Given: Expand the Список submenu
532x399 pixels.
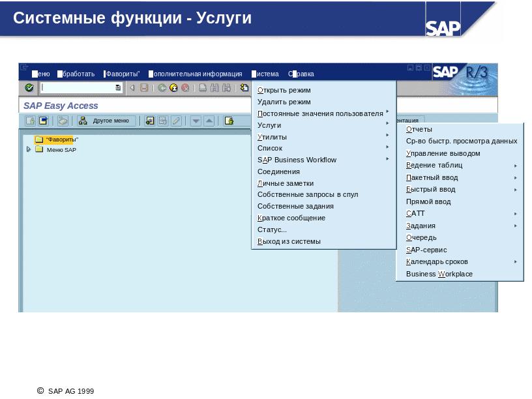Looking at the screenshot, I should pyautogui.click(x=323, y=148).
